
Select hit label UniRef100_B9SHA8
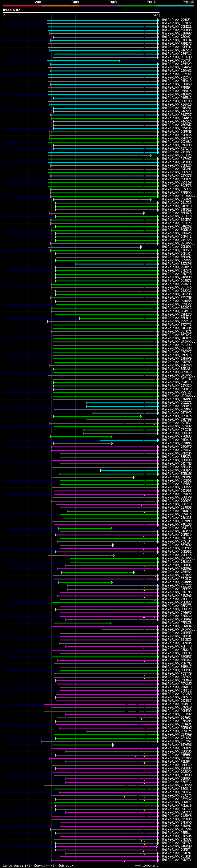pos(177,30)
